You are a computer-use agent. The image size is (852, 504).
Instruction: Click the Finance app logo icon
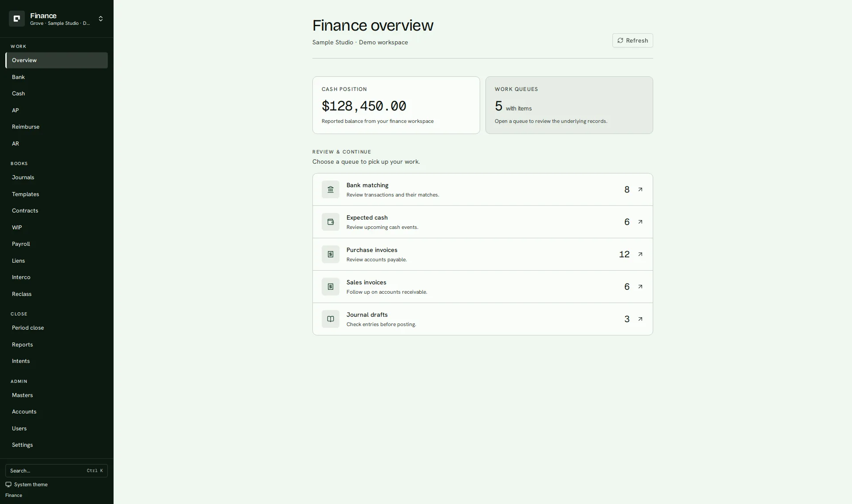coord(17,19)
